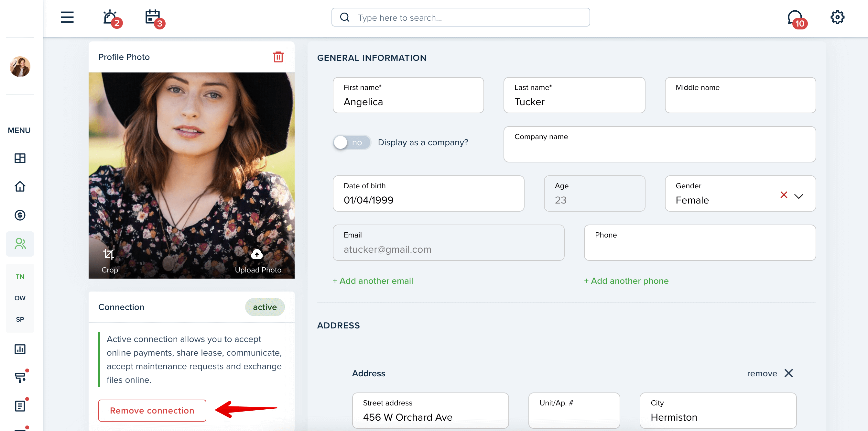
Task: Edit the City field
Action: click(718, 410)
